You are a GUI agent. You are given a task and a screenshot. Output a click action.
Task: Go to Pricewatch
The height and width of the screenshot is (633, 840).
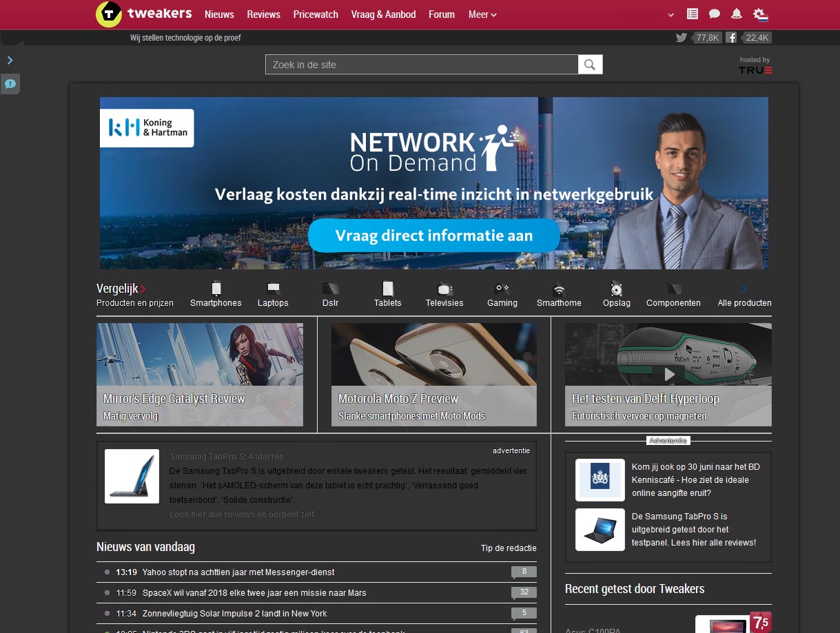pos(316,14)
